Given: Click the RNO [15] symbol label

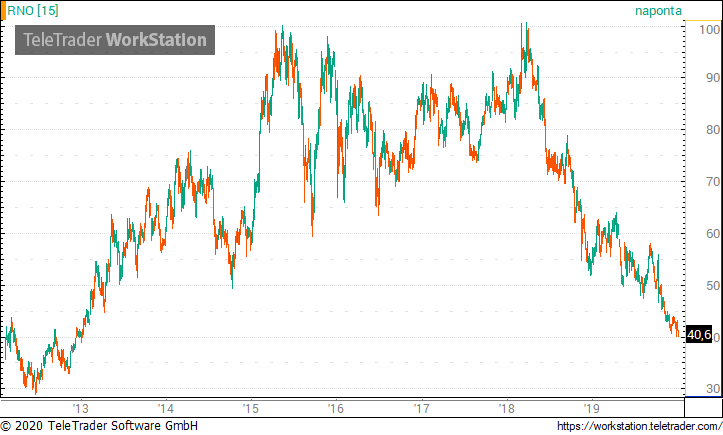Looking at the screenshot, I should pos(33,11).
